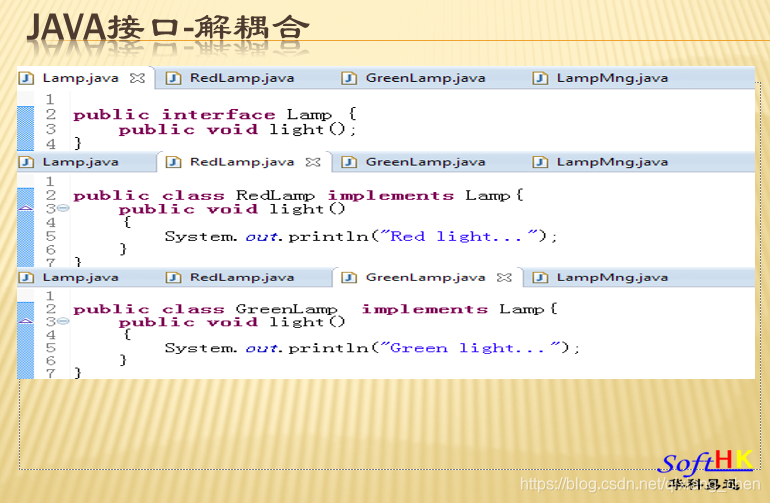Click Java icon of bottom Lamp.java tab
Viewport: 770px width, 503px height.
click(26, 278)
